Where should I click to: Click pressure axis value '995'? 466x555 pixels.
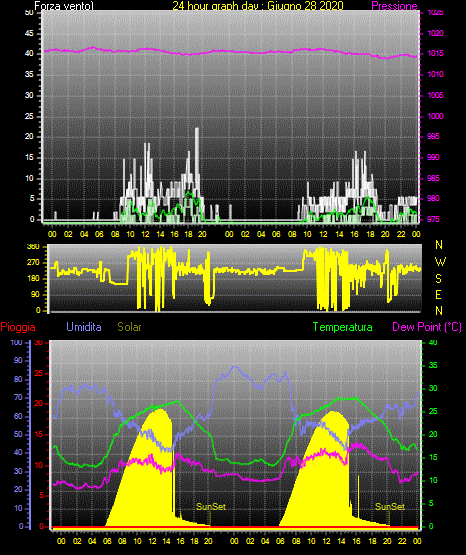[433, 136]
